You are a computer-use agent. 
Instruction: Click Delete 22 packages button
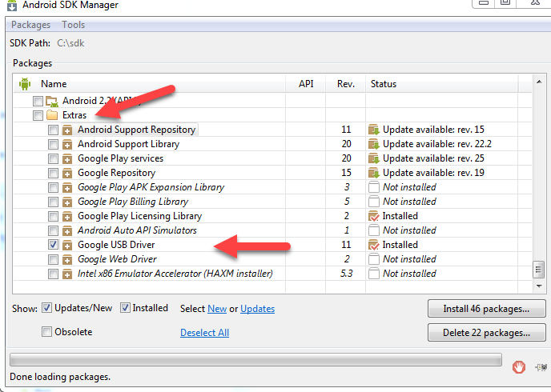[486, 332]
